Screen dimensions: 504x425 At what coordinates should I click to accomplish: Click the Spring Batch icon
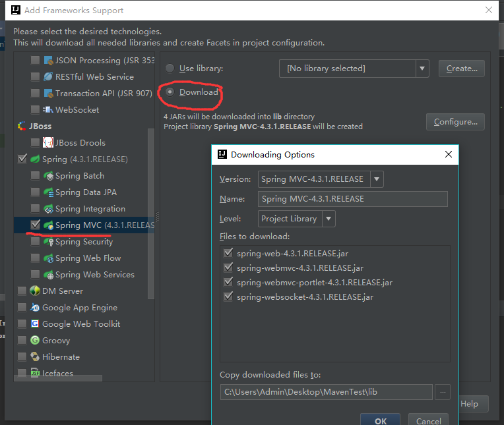(x=48, y=176)
